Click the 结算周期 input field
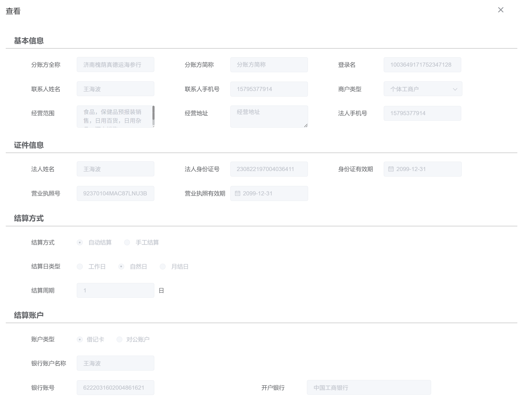This screenshot has width=524, height=420. (115, 290)
